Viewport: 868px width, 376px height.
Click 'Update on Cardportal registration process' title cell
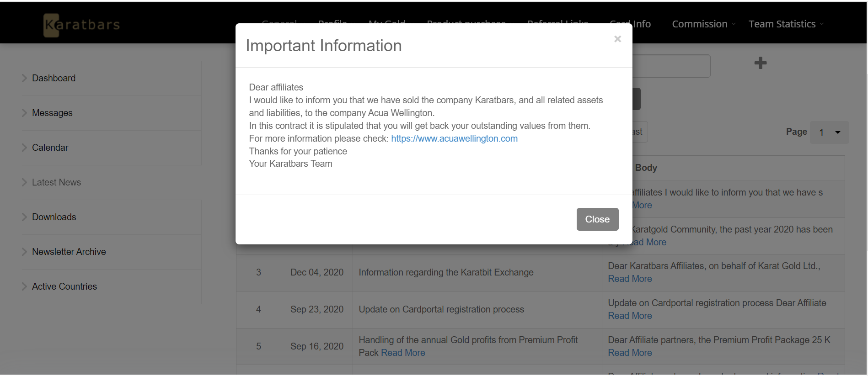click(477, 309)
